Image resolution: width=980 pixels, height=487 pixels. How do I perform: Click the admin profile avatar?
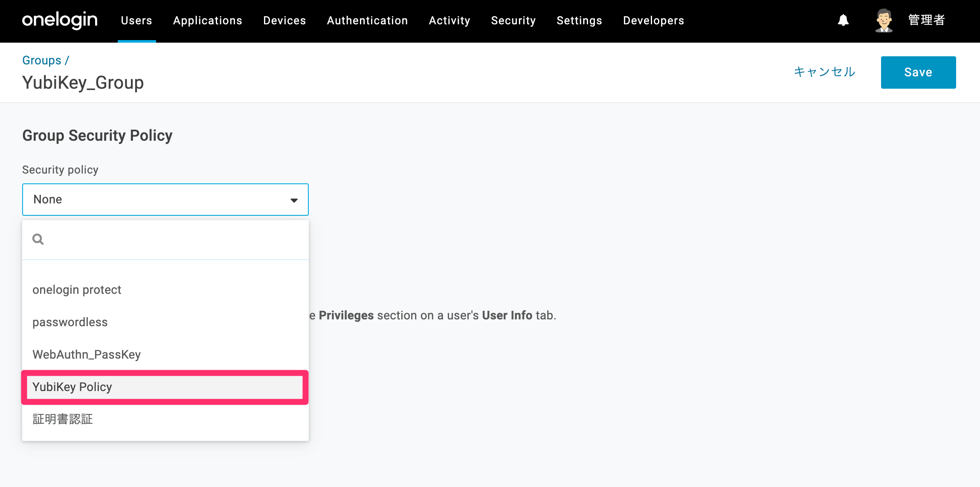[x=884, y=20]
